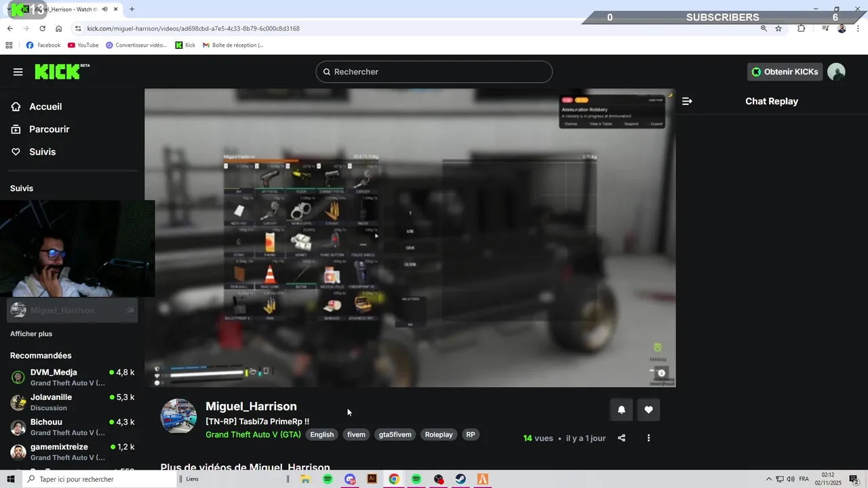Mute the tab audio speaker icon
The width and height of the screenshot is (868, 488).
[x=104, y=9]
